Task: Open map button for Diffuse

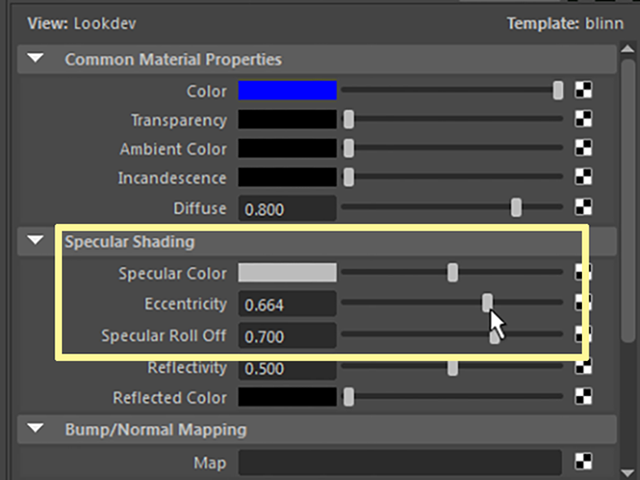Action: 583,207
